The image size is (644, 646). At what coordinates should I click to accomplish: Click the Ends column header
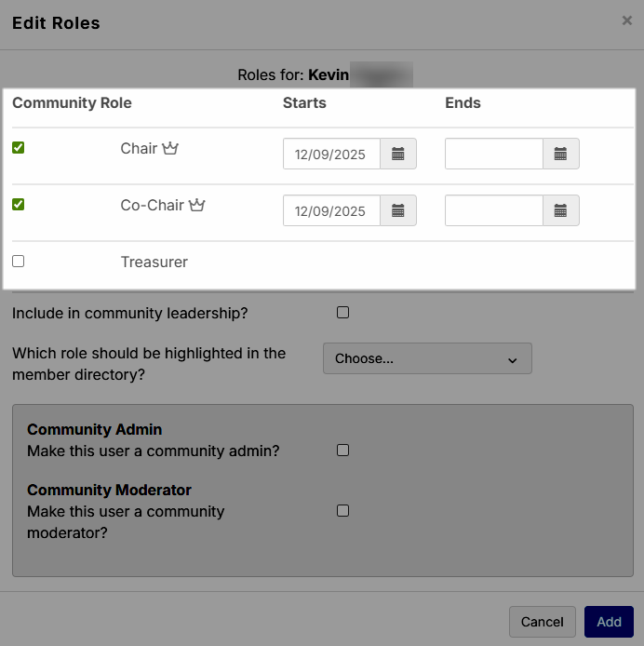[463, 102]
